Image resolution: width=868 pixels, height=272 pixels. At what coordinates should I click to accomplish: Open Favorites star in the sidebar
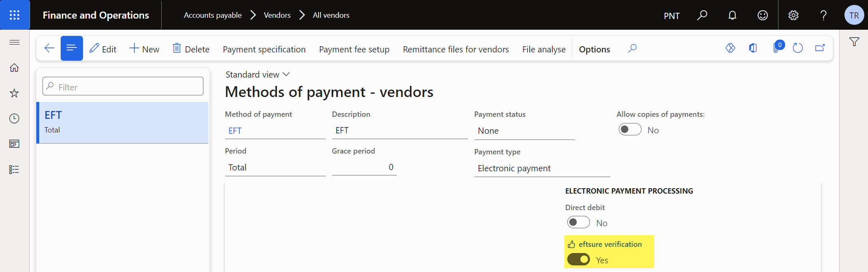click(14, 93)
